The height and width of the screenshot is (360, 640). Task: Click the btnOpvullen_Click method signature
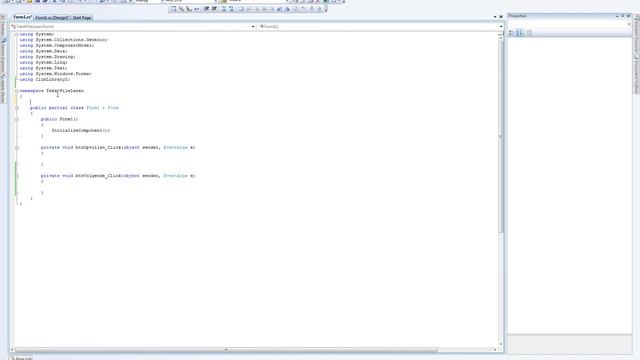[x=118, y=148]
